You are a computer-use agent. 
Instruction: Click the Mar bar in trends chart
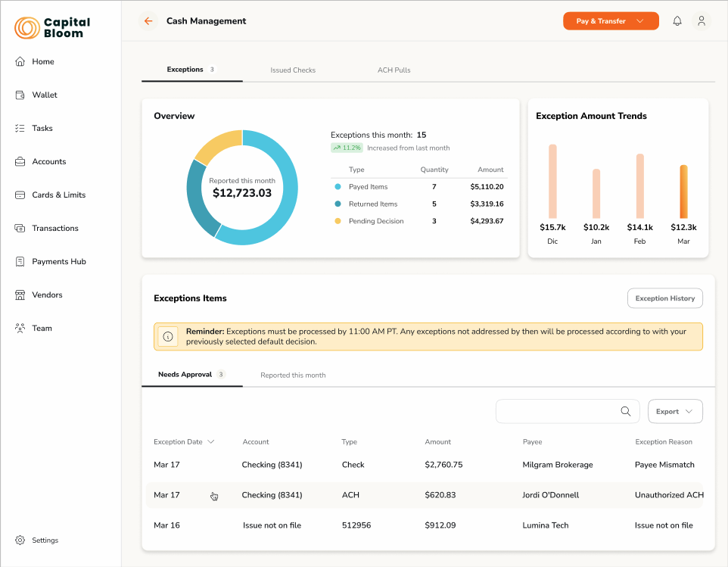683,192
